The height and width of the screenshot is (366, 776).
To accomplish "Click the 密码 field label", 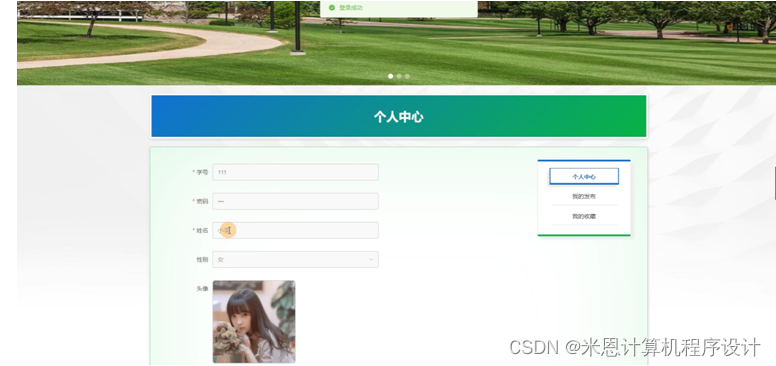I will [x=202, y=201].
